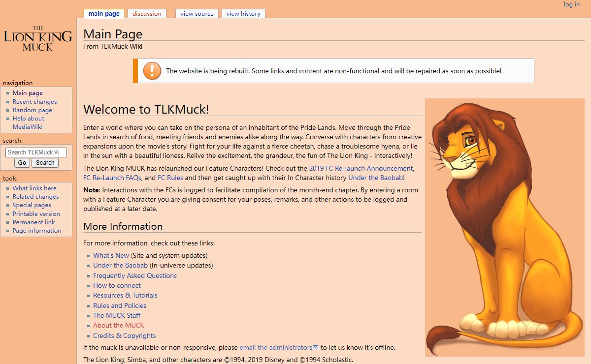Open the view history tab

243,14
